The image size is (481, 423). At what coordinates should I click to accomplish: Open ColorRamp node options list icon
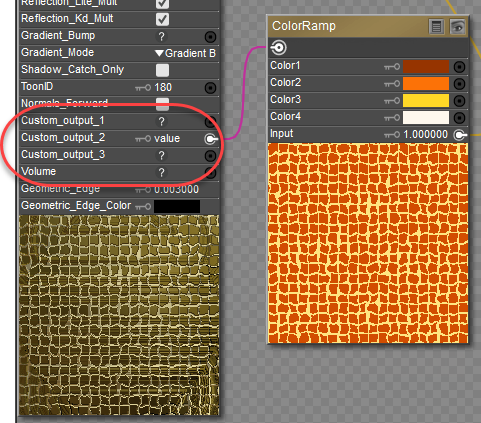436,27
